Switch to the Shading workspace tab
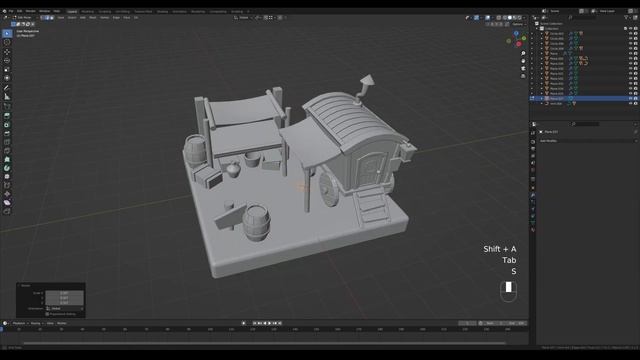 coord(162,11)
